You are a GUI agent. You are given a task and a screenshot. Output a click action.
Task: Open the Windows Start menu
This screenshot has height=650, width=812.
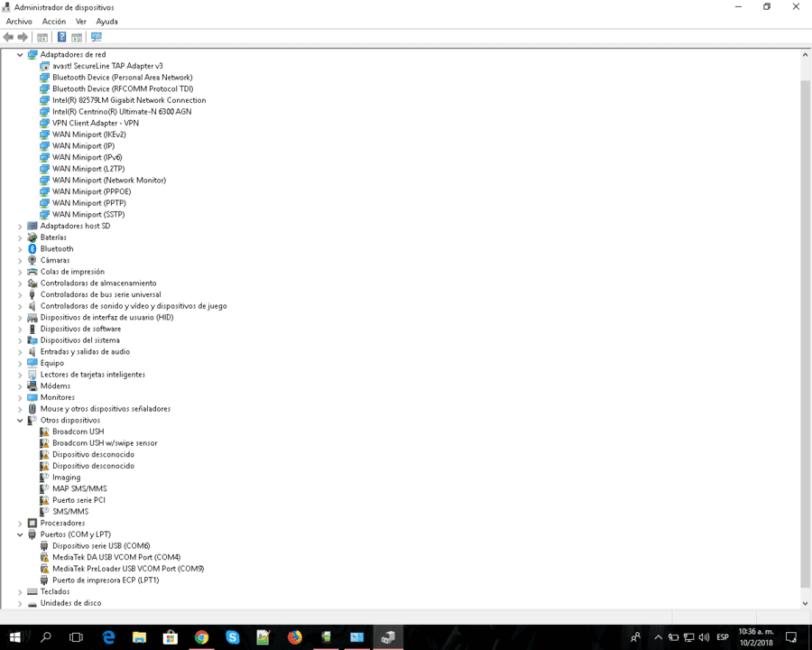point(14,637)
